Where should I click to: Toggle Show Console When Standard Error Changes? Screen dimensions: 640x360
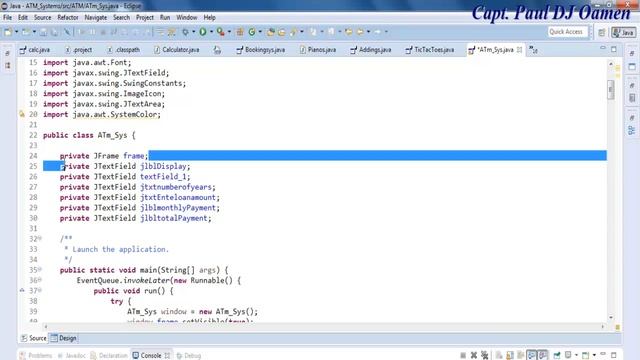(542, 355)
